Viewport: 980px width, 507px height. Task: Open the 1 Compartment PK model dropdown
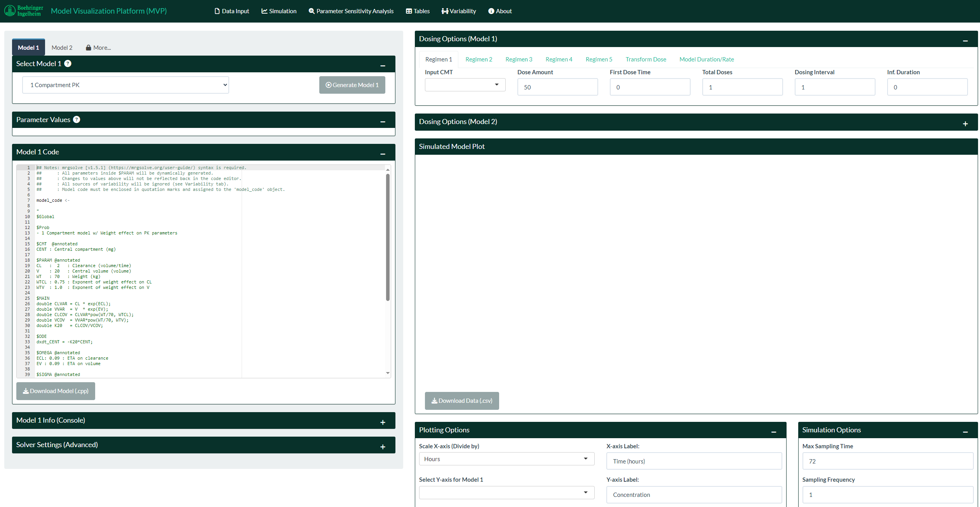pos(125,85)
